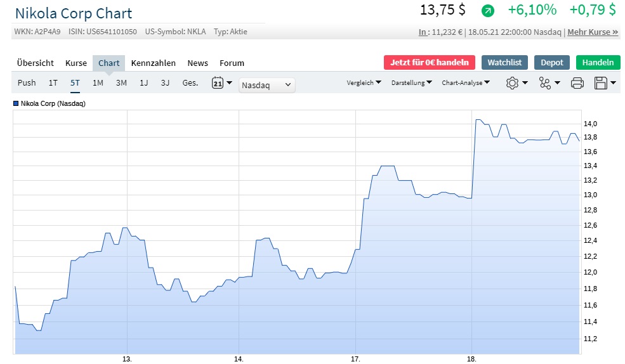Viewport: 625px width, 364px height.
Task: Click the 13,75 $ price value
Action: (x=443, y=10)
